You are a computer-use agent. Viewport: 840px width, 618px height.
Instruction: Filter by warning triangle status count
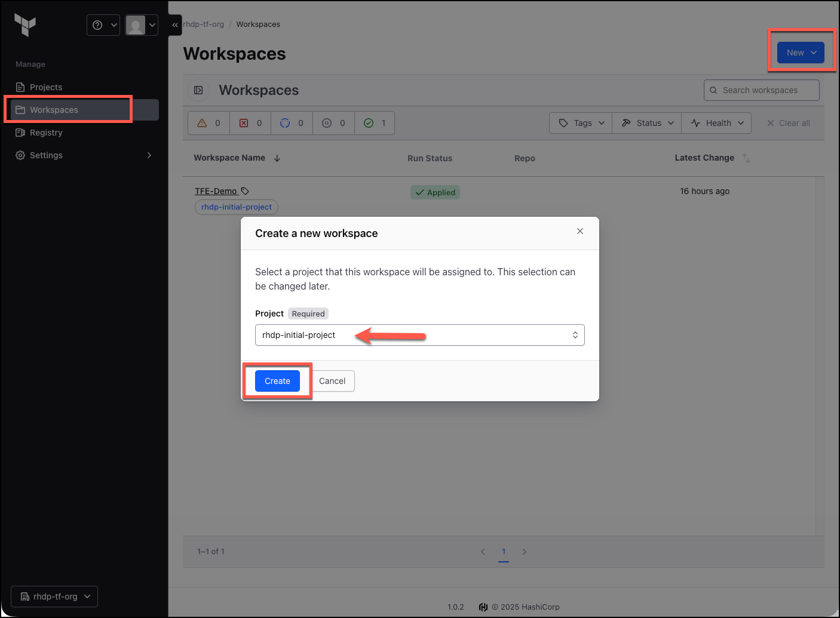tap(209, 123)
